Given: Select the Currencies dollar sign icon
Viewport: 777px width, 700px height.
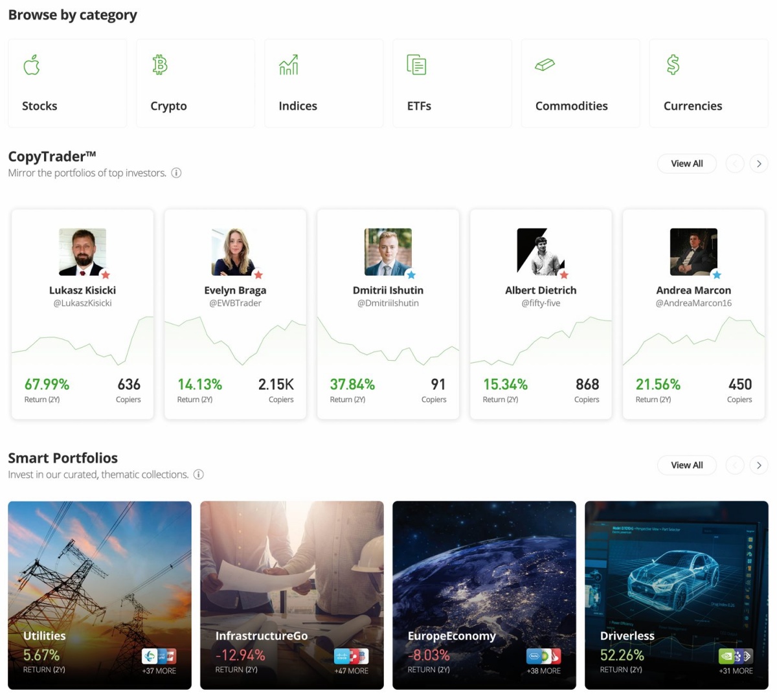Looking at the screenshot, I should 673,65.
